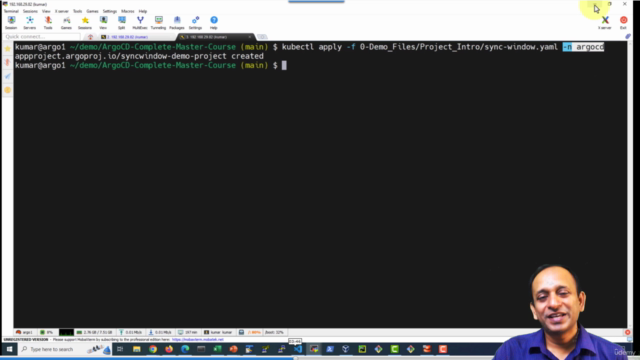Open the View menu
The height and width of the screenshot is (360, 640).
pos(46,11)
